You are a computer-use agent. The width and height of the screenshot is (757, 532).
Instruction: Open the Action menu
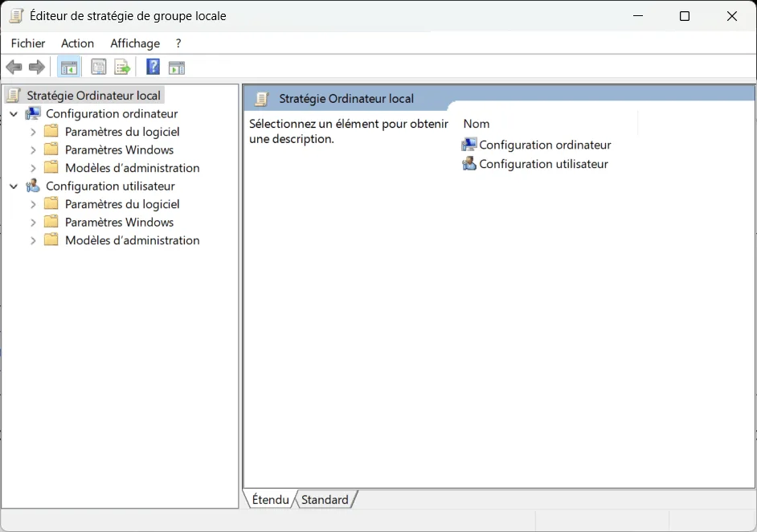[77, 43]
